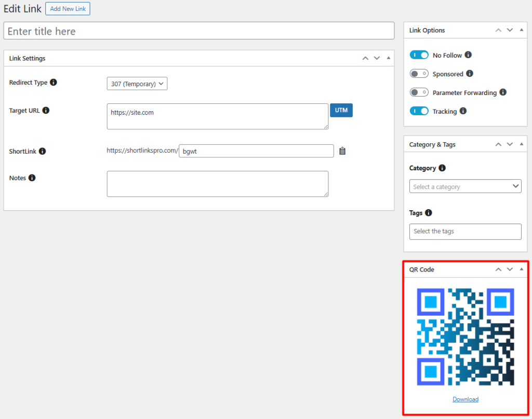The height and width of the screenshot is (419, 532).
Task: Click the QR code image
Action: pos(465,337)
